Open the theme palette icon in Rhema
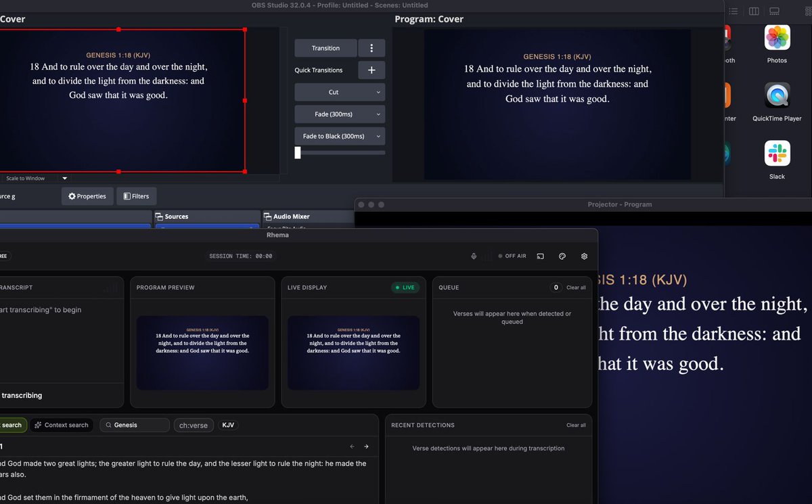 pos(562,256)
